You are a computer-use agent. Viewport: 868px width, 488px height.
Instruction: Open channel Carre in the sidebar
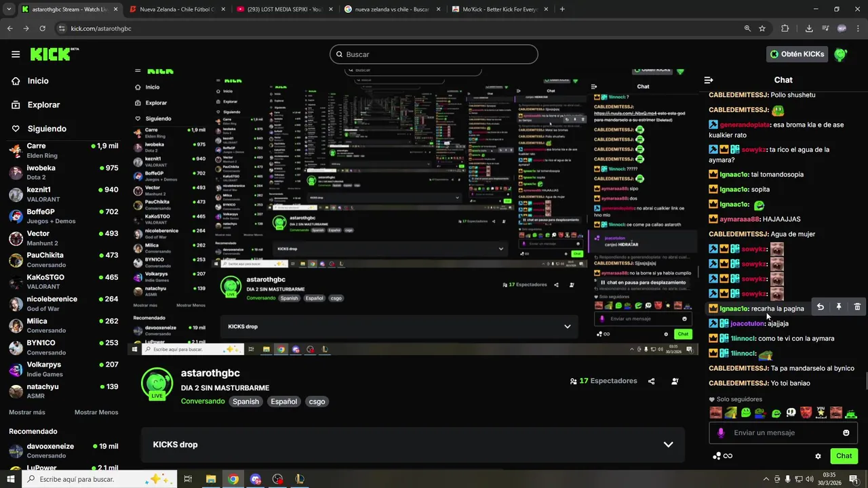63,150
